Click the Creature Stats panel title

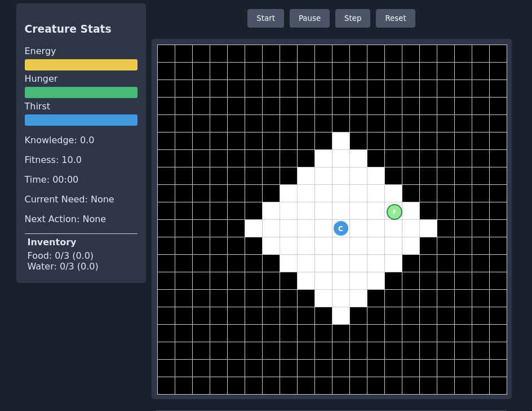[68, 29]
